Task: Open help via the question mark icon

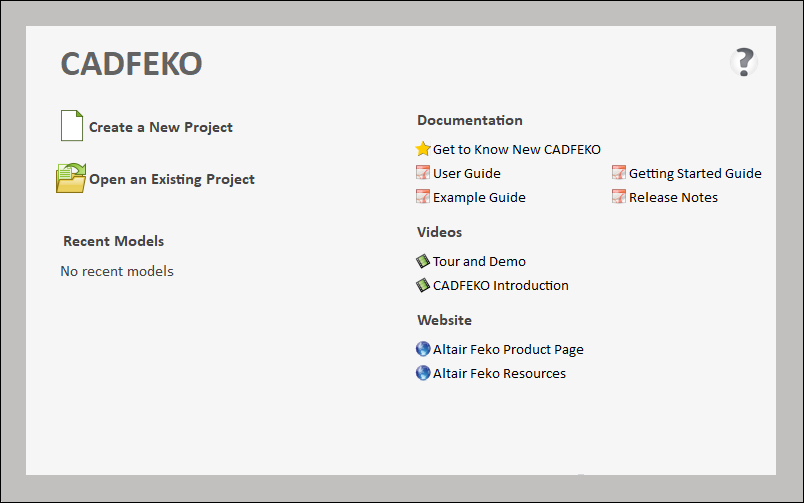Action: pyautogui.click(x=743, y=63)
